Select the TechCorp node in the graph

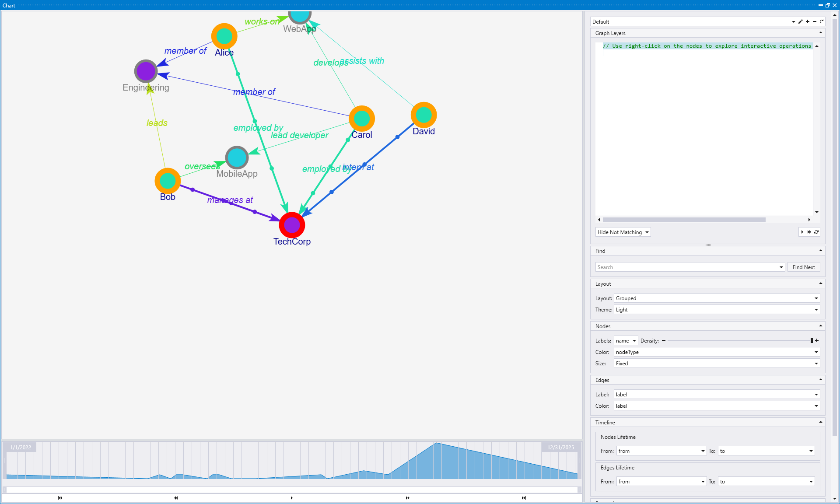pos(291,225)
